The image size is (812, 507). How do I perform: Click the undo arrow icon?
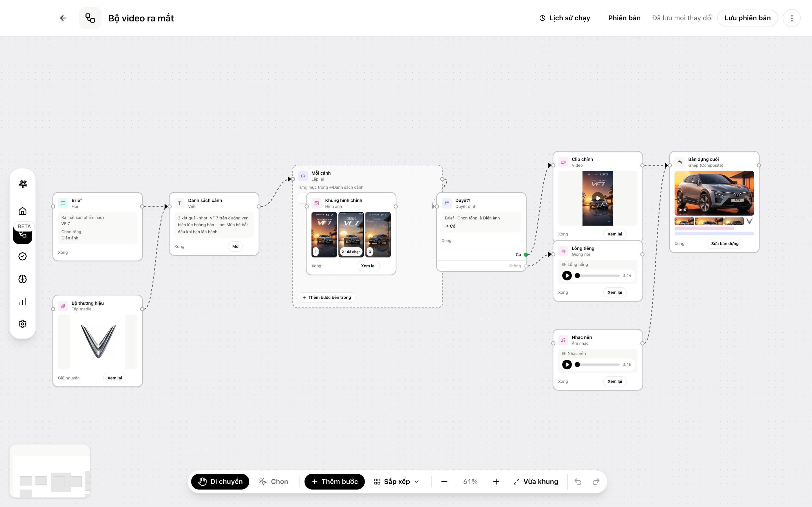click(x=578, y=482)
